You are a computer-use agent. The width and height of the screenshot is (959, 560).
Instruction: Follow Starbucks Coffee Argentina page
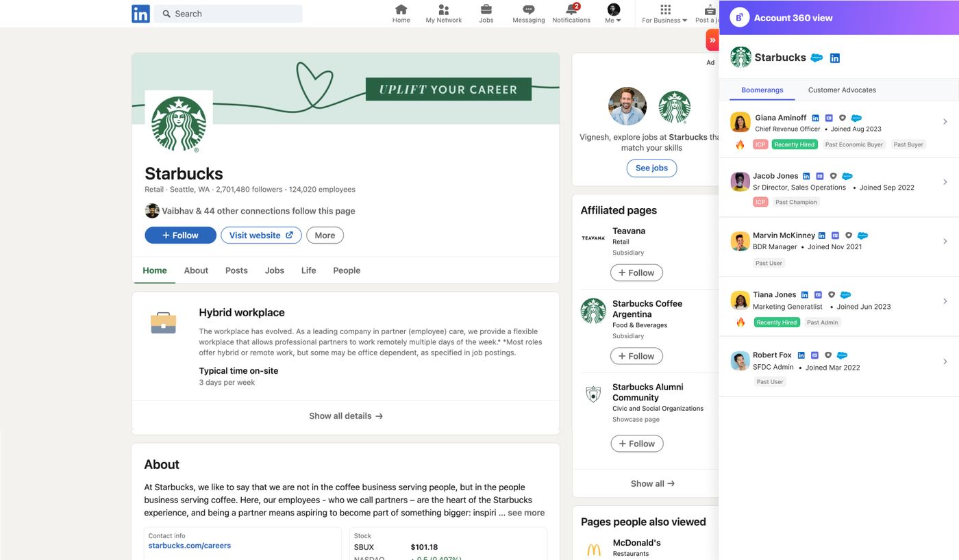click(636, 356)
